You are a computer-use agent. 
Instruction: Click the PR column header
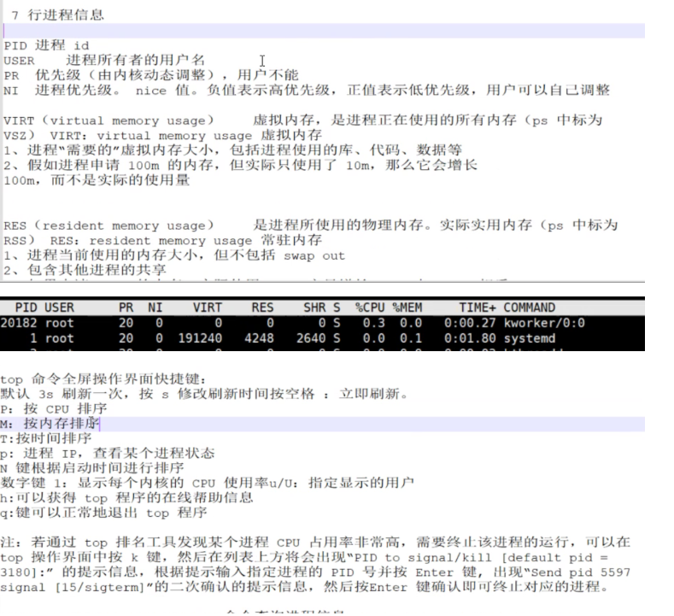(x=126, y=308)
